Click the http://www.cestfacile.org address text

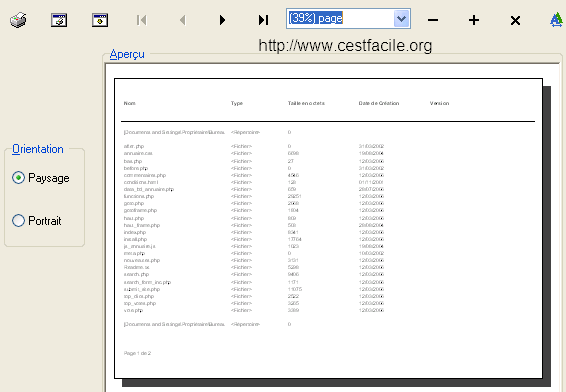pos(345,46)
